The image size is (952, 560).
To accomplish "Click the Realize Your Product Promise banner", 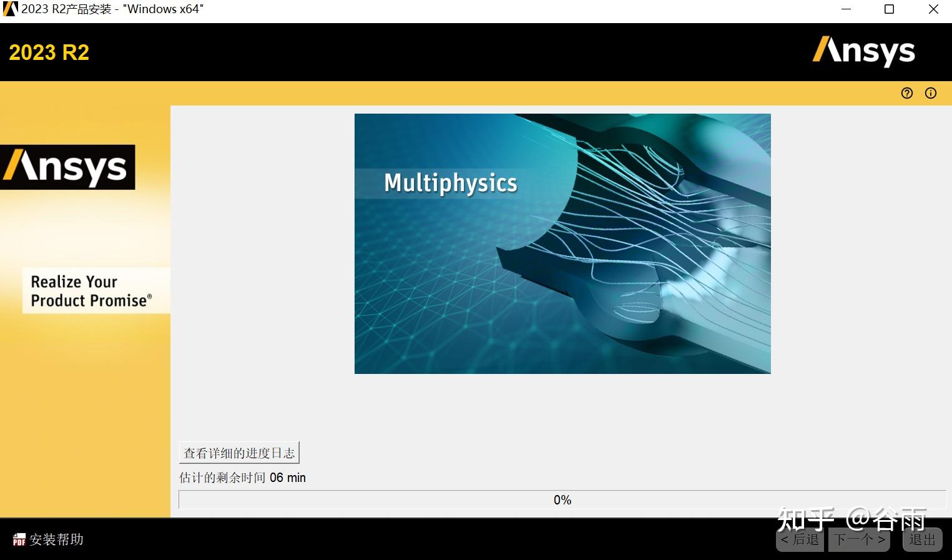I will (95, 290).
